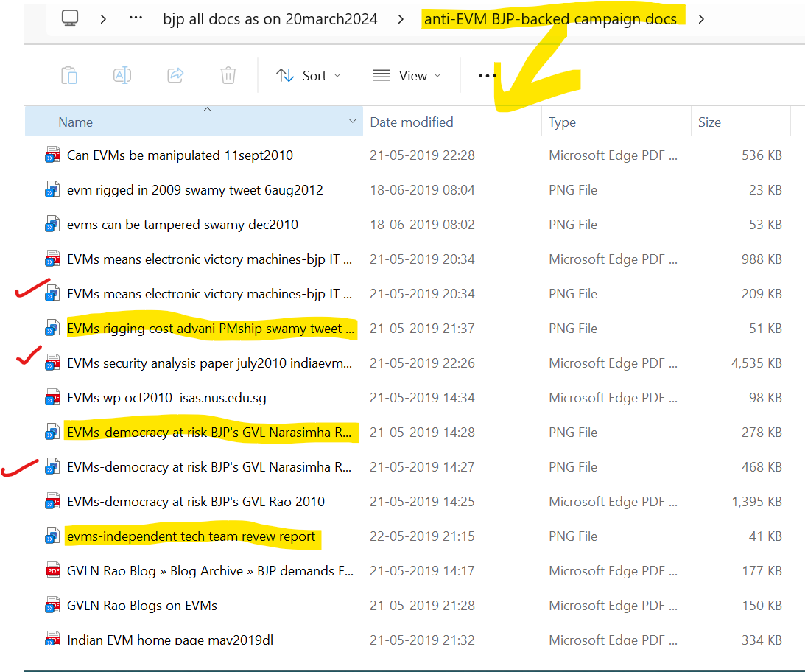Click PNG icon of evm rigged in 2009
This screenshot has width=805, height=672.
coord(52,189)
